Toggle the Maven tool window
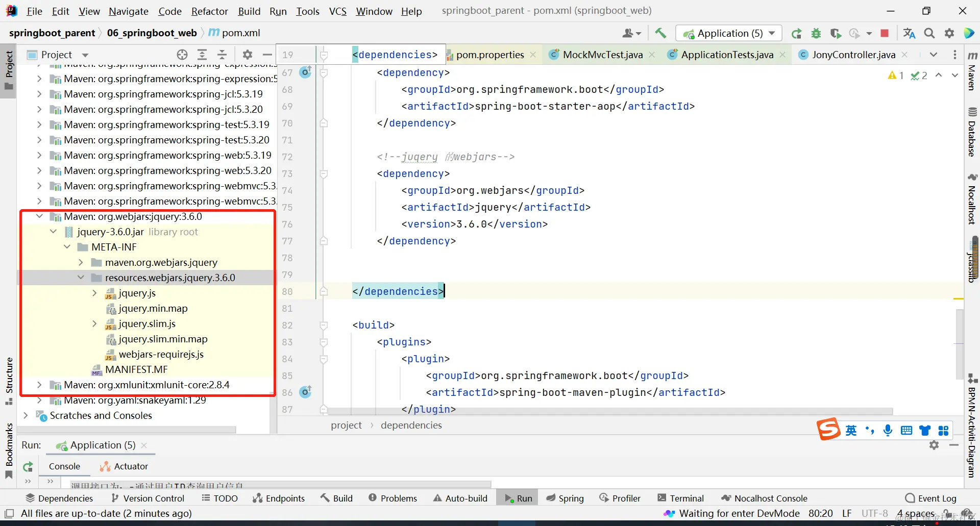 972,70
